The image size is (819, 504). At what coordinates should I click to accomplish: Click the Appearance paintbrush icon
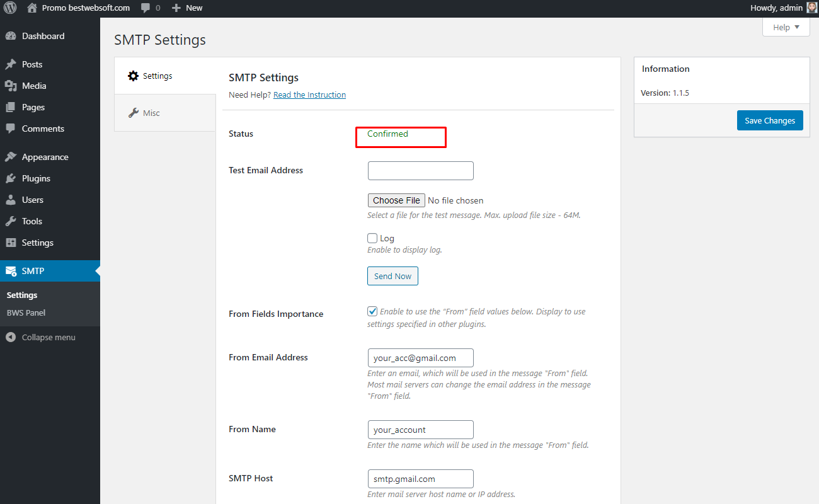pos(11,157)
